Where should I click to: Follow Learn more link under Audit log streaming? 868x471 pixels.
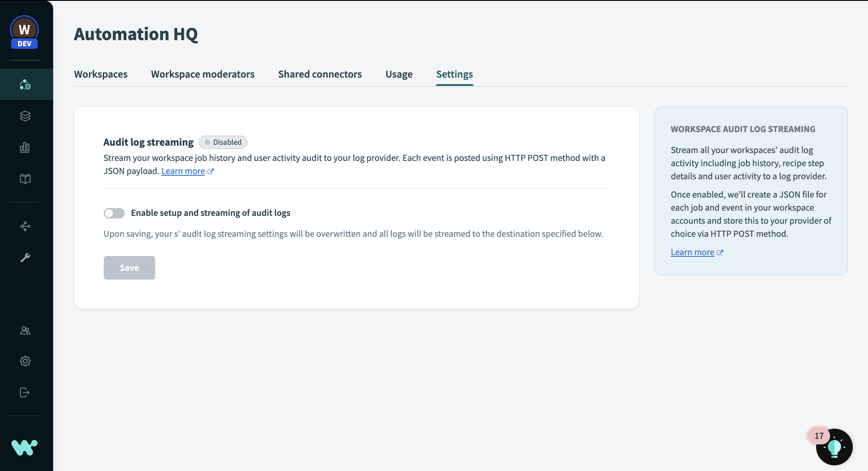[183, 171]
